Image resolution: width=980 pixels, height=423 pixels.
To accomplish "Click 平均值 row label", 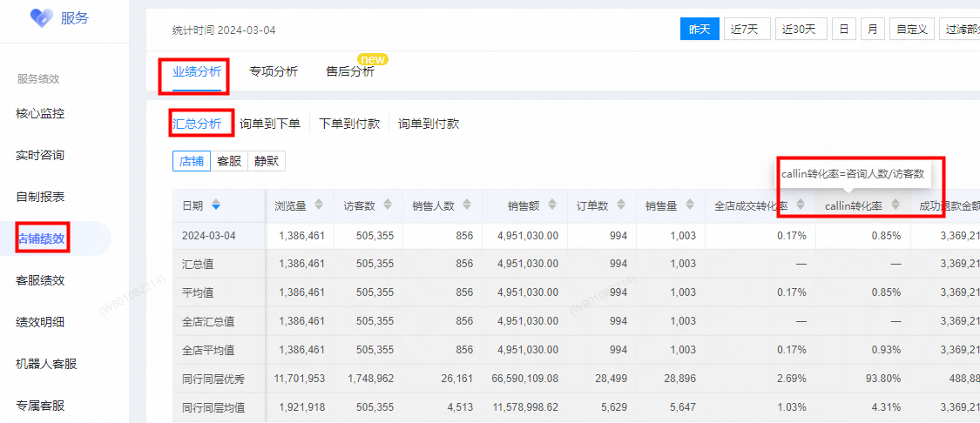I will [x=198, y=292].
